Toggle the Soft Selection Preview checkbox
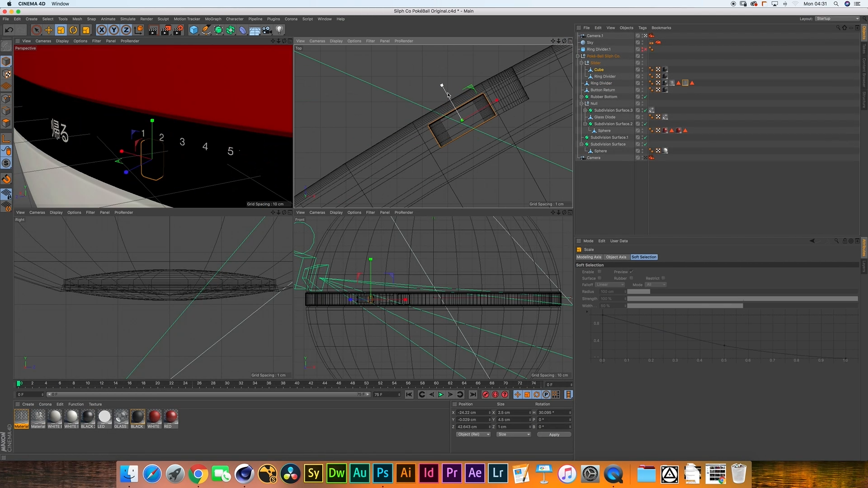868x488 pixels. click(x=632, y=272)
